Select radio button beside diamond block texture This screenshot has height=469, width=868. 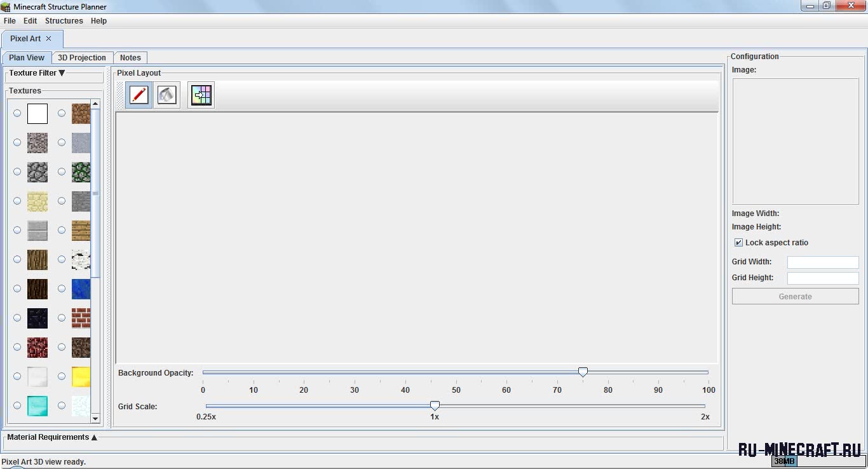(17, 405)
